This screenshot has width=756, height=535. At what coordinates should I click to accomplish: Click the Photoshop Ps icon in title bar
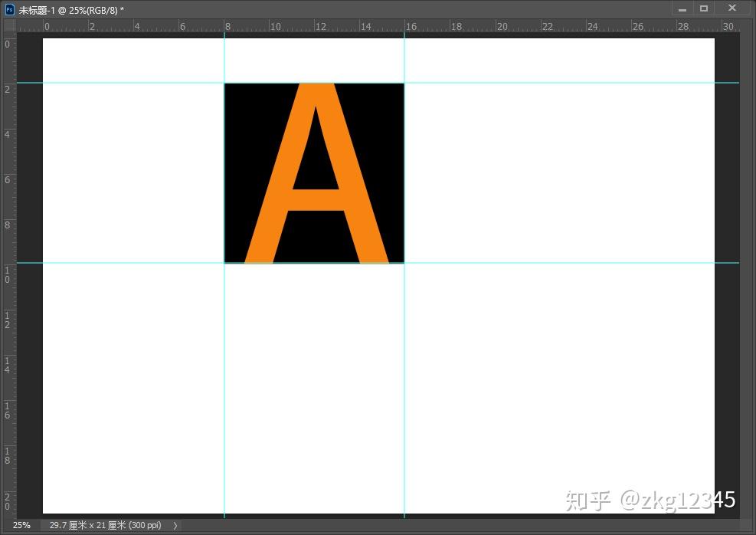(9, 9)
